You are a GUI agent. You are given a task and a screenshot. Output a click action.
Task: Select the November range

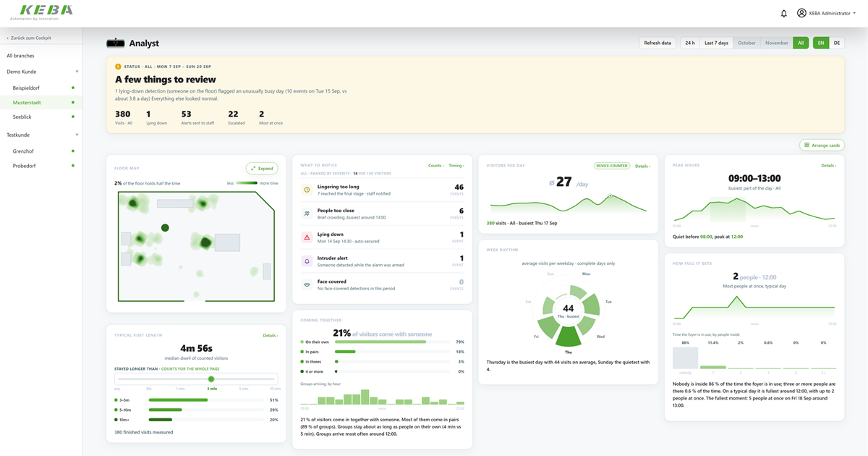click(777, 43)
